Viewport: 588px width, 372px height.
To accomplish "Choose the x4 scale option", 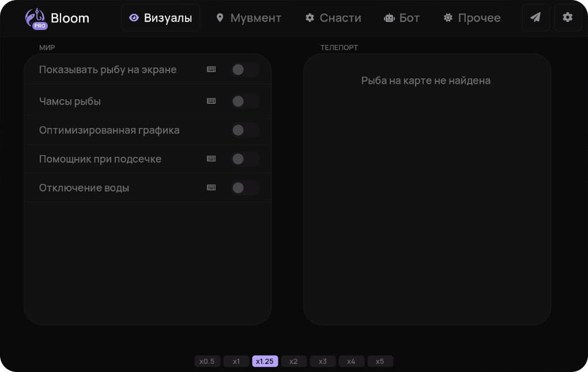I will click(351, 361).
